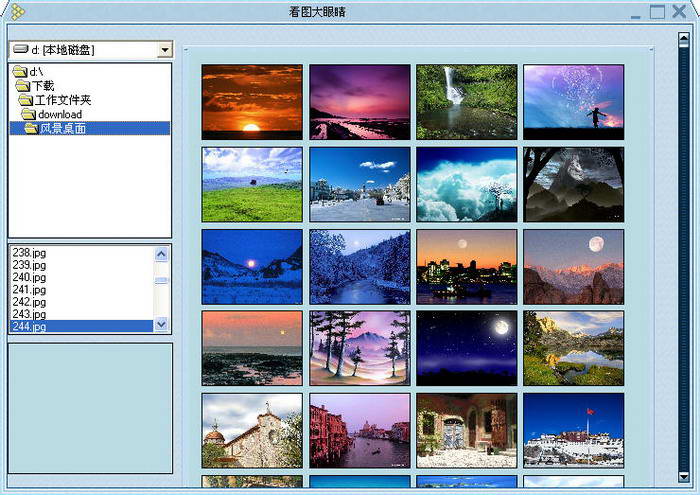Select the 风景桌面 folder
Image resolution: width=700 pixels, height=495 pixels.
tap(64, 128)
